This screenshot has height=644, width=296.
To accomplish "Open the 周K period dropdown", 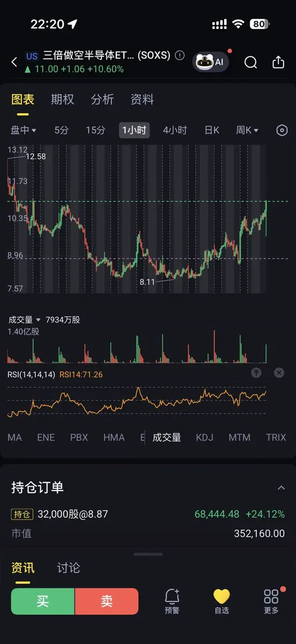I will (247, 130).
